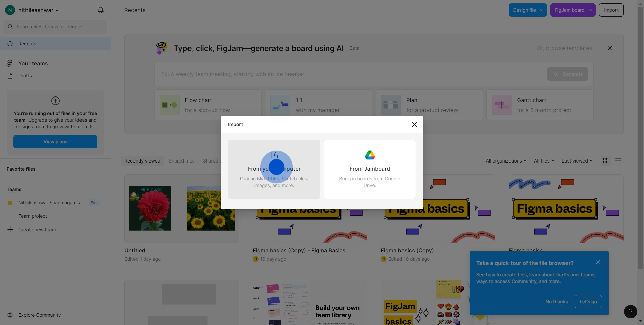Click the Generate button

click(x=568, y=74)
